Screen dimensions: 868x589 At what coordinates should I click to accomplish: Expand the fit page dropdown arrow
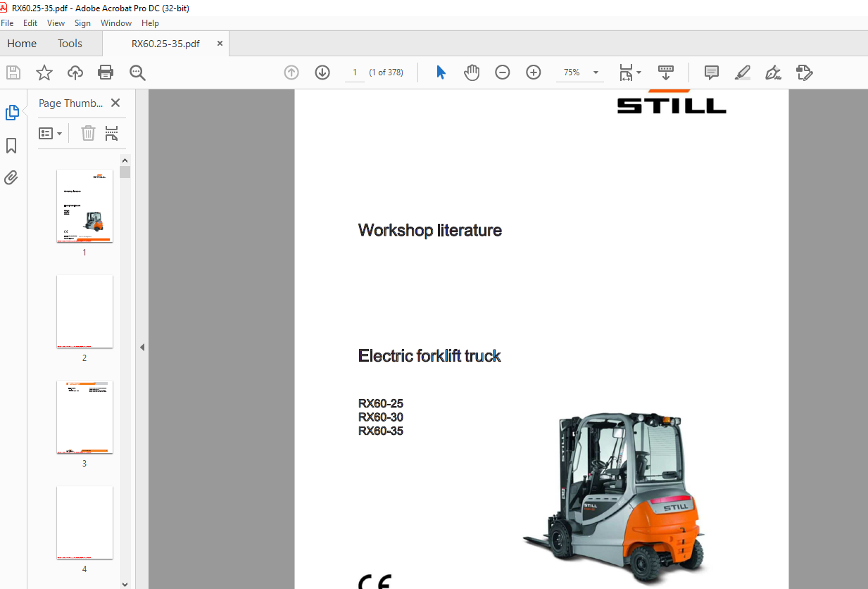coord(639,72)
